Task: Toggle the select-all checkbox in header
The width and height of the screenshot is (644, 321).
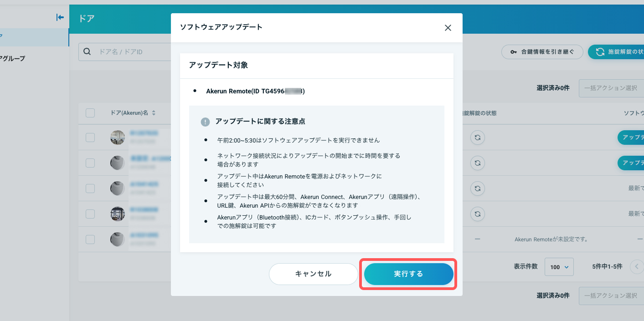Action: pos(90,113)
